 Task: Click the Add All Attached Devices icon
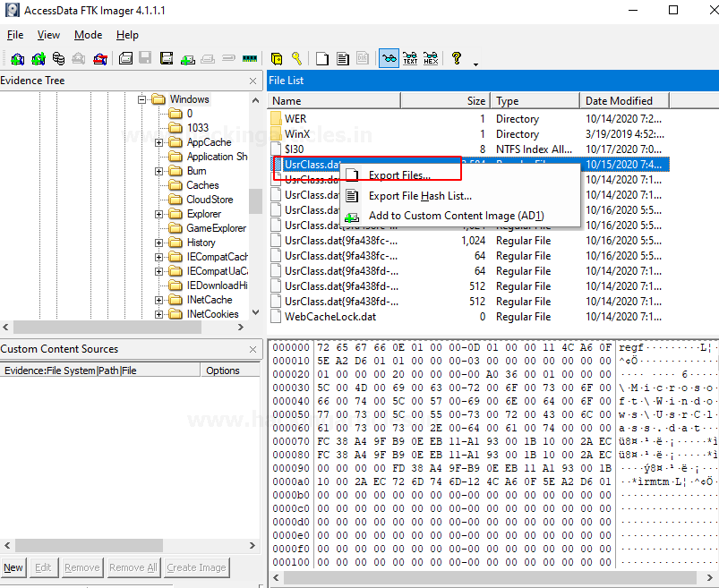39,59
